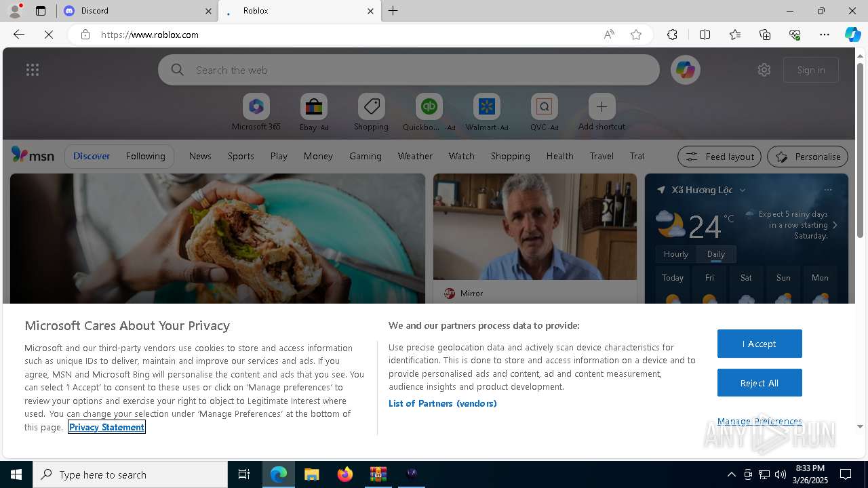Accept cookies with I Accept button

pyautogui.click(x=759, y=344)
